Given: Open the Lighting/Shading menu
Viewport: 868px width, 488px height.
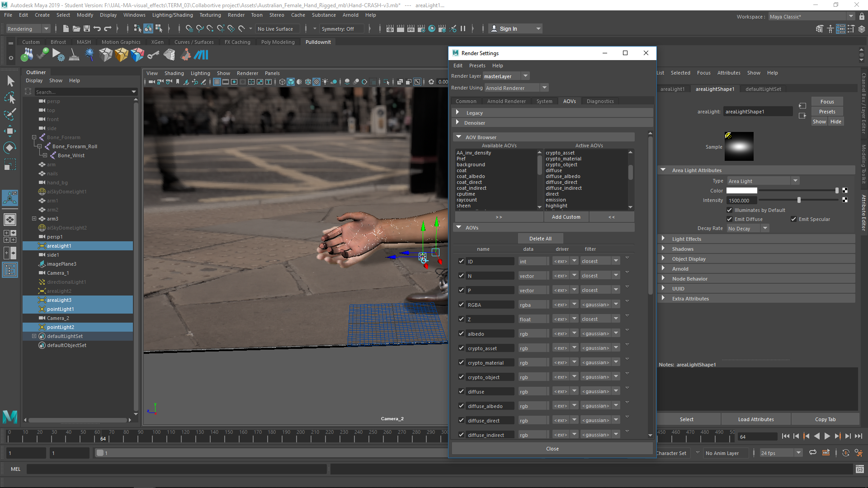Looking at the screenshot, I should coord(172,15).
